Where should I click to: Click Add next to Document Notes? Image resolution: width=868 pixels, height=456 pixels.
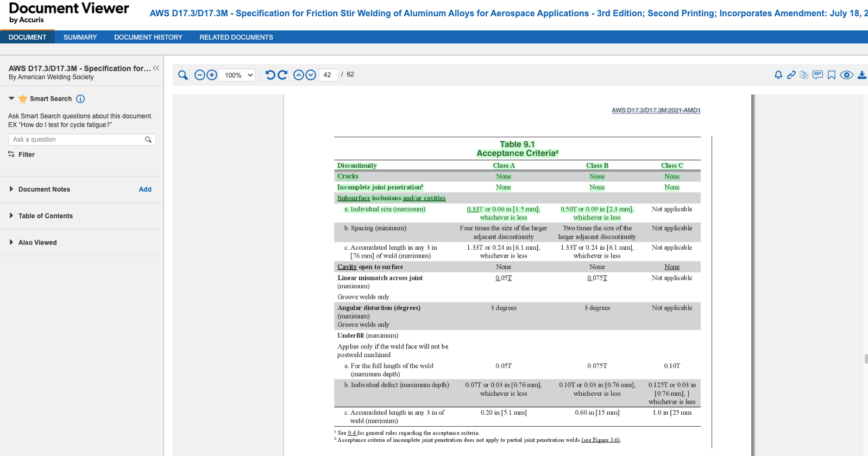coord(145,189)
